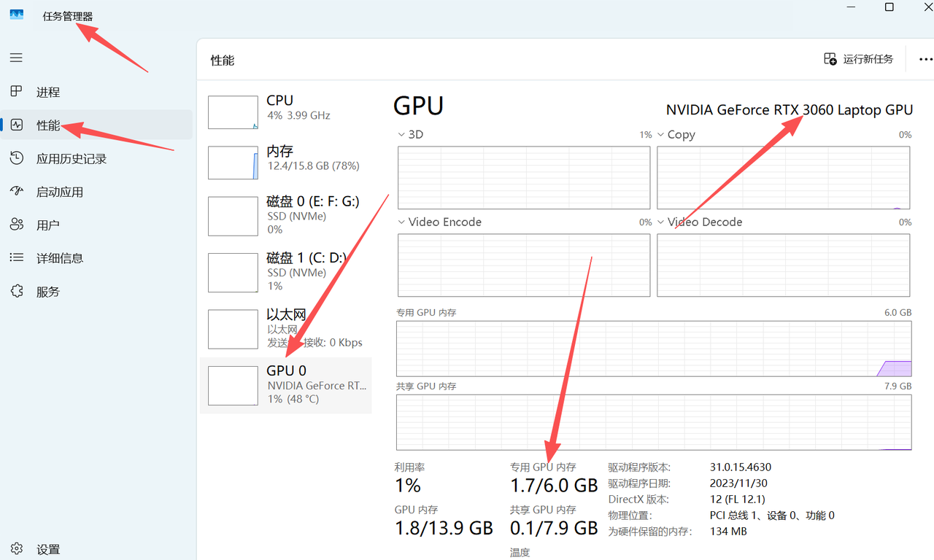Click the 详细信息 list icon
The width and height of the screenshot is (934, 560).
pos(16,257)
